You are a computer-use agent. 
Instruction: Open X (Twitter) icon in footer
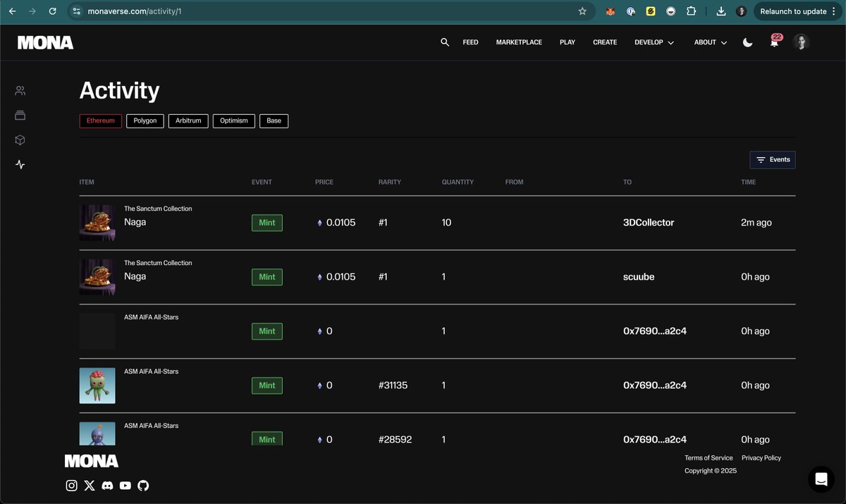pos(90,485)
